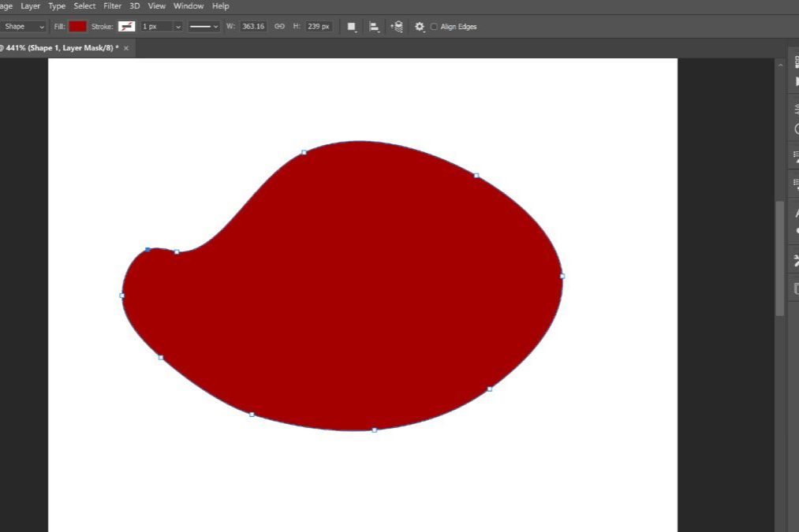The width and height of the screenshot is (799, 532).
Task: Click the shape width W field
Action: [x=253, y=27]
